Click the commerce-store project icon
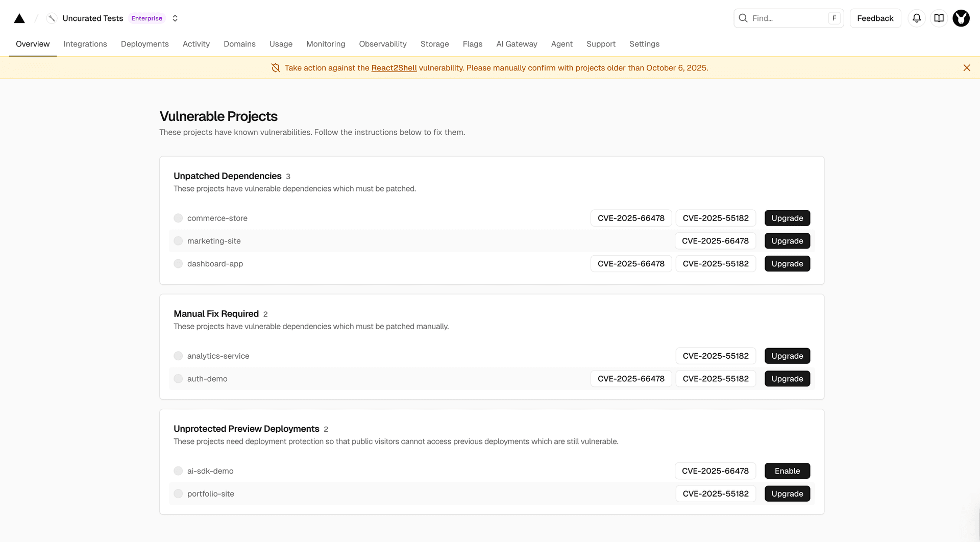The height and width of the screenshot is (542, 980). coord(178,218)
